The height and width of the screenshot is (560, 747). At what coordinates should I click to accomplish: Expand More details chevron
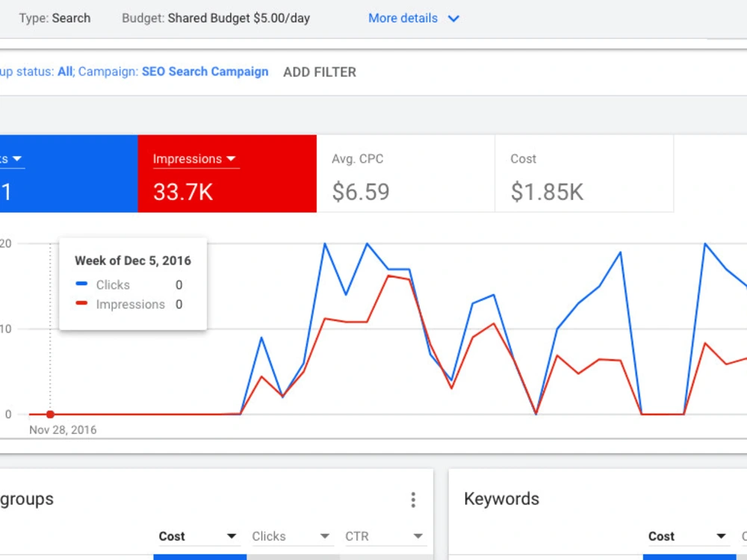coord(453,19)
